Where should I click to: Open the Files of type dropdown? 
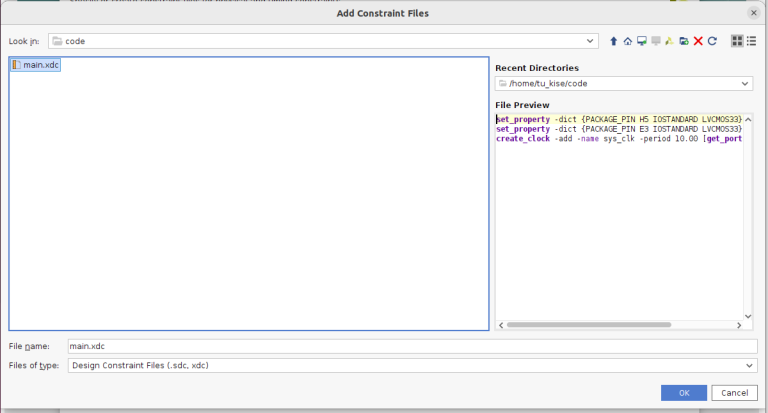[x=750, y=366]
